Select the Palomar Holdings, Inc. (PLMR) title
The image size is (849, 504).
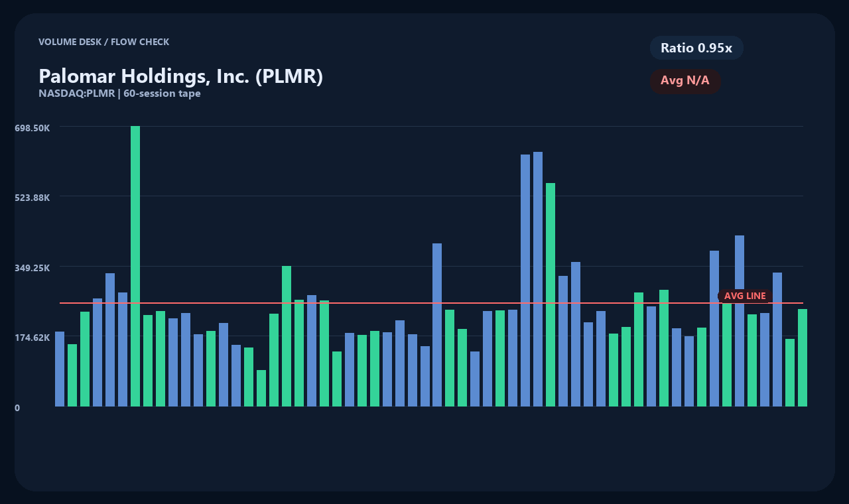point(181,76)
